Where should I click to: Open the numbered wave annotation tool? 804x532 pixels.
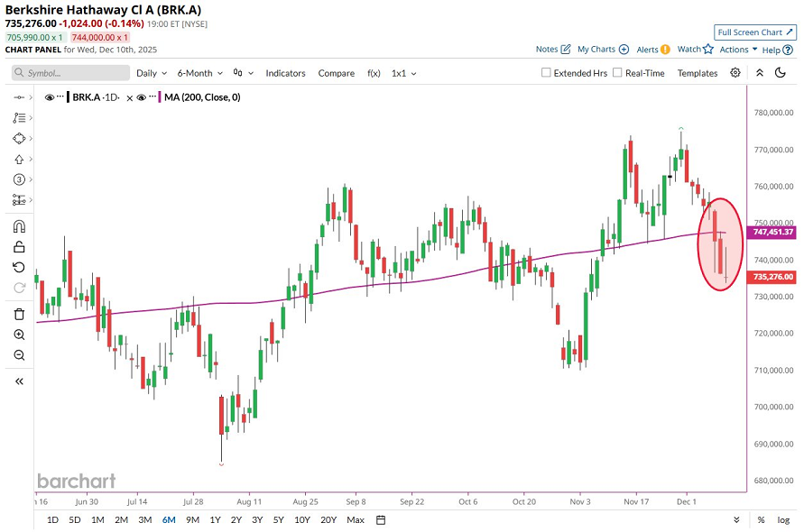19,179
